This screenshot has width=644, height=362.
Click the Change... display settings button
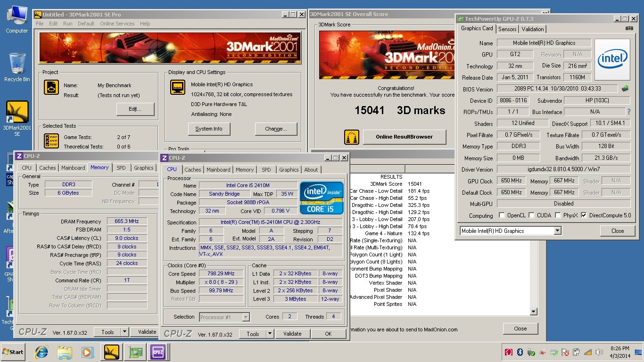pyautogui.click(x=276, y=129)
